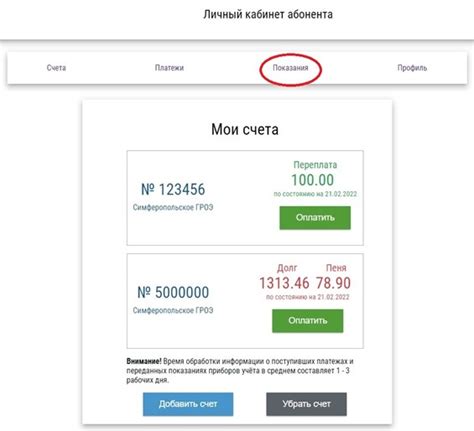
Task: Click Оплатить for account № 5000000
Action: click(308, 321)
